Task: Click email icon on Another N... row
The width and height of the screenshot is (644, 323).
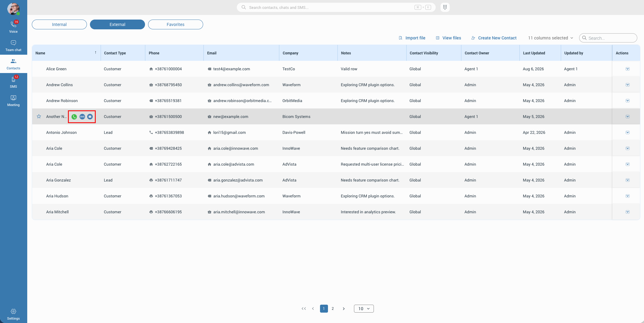Action: tap(90, 117)
